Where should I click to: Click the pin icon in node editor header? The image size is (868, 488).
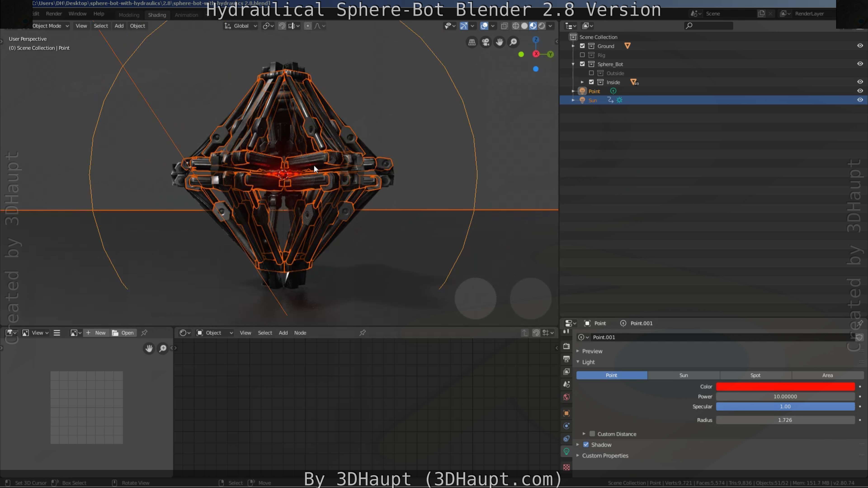coord(363,333)
